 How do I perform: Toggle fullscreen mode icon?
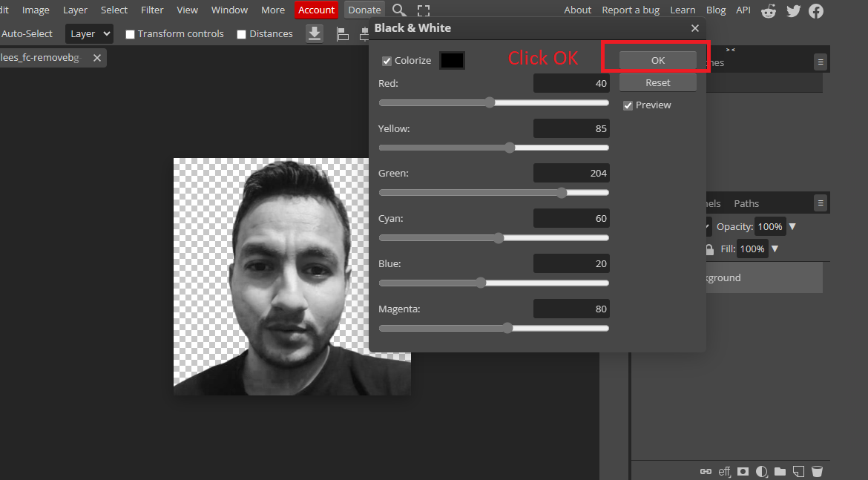click(423, 10)
